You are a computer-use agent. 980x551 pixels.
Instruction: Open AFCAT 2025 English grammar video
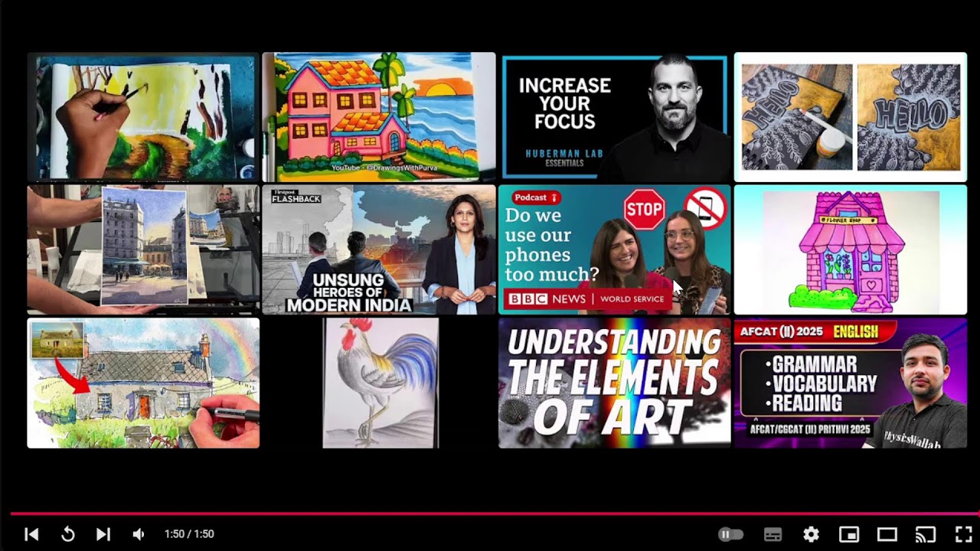(x=851, y=383)
